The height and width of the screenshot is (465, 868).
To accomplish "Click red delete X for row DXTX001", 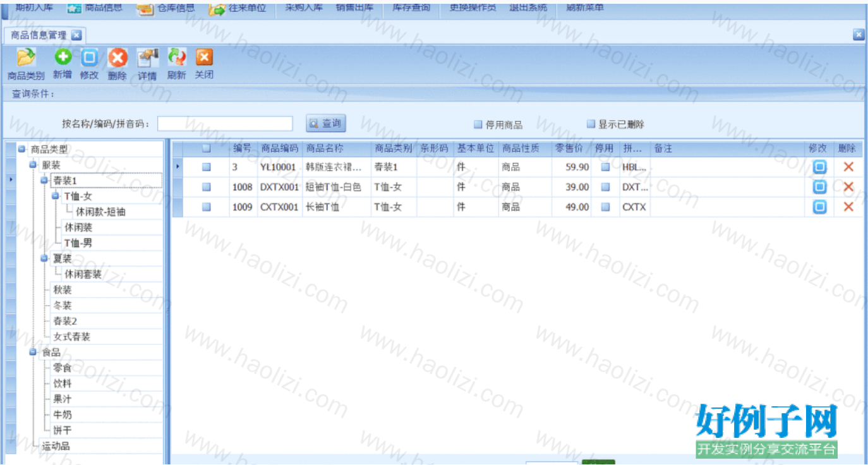I will point(848,186).
